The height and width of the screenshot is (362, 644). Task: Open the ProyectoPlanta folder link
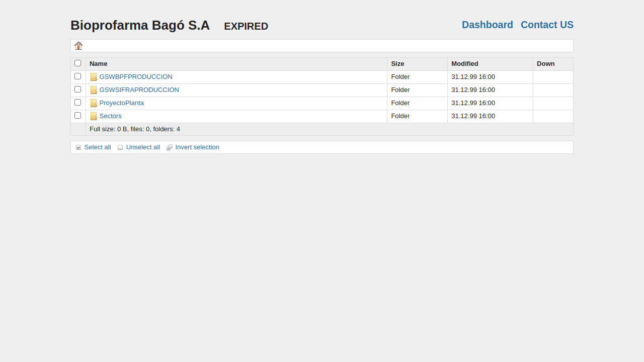(121, 103)
